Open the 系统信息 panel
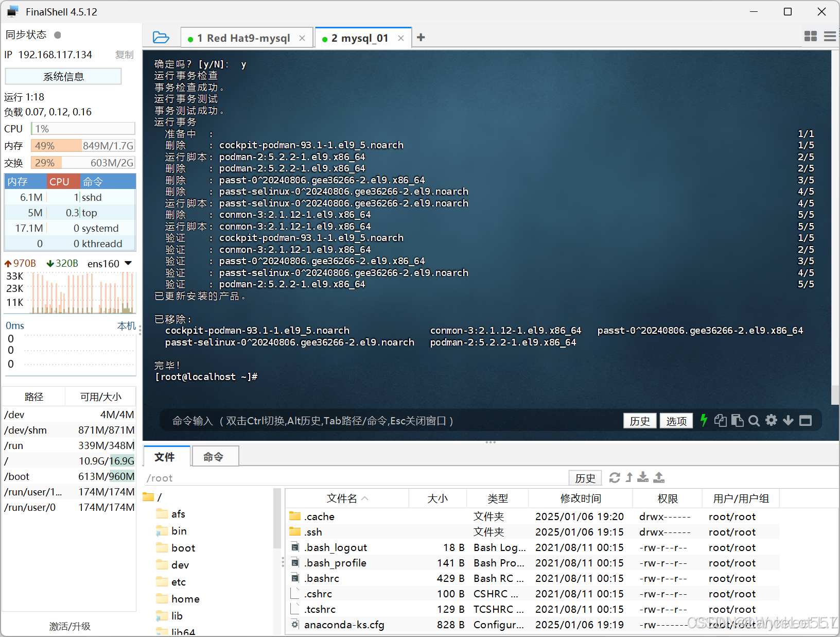The width and height of the screenshot is (840, 637). (x=63, y=76)
